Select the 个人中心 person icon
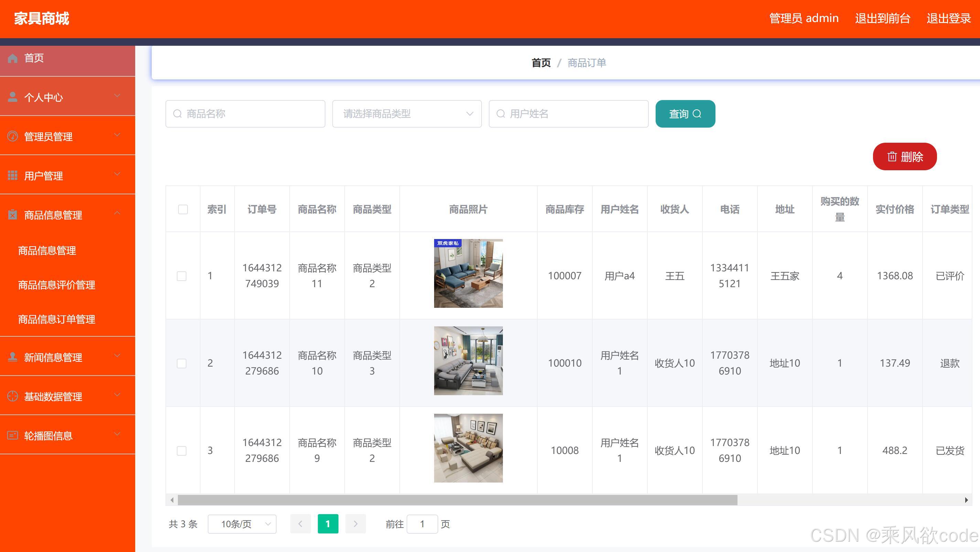 [12, 97]
